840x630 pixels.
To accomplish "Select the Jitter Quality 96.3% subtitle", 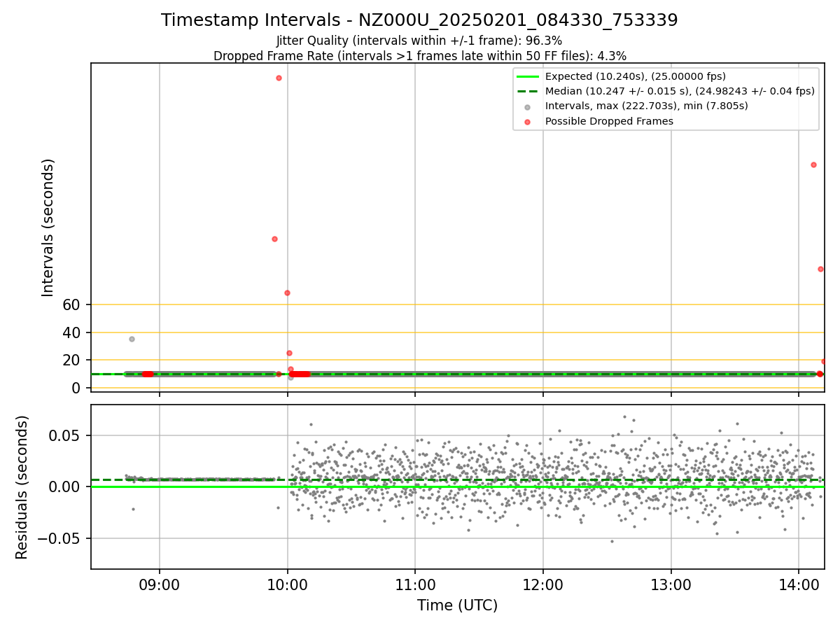I will coord(419,41).
